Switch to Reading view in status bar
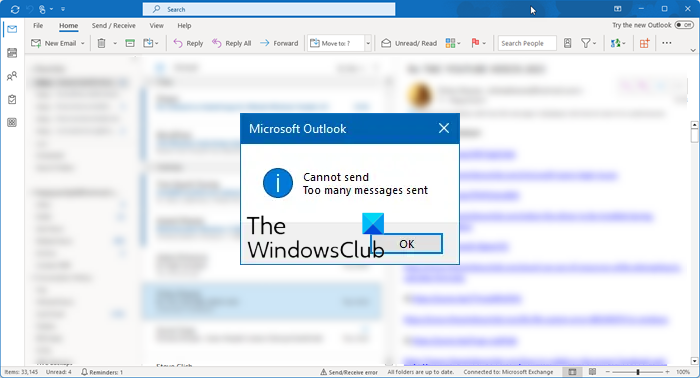Viewport: 700px width, 378px height. click(592, 372)
